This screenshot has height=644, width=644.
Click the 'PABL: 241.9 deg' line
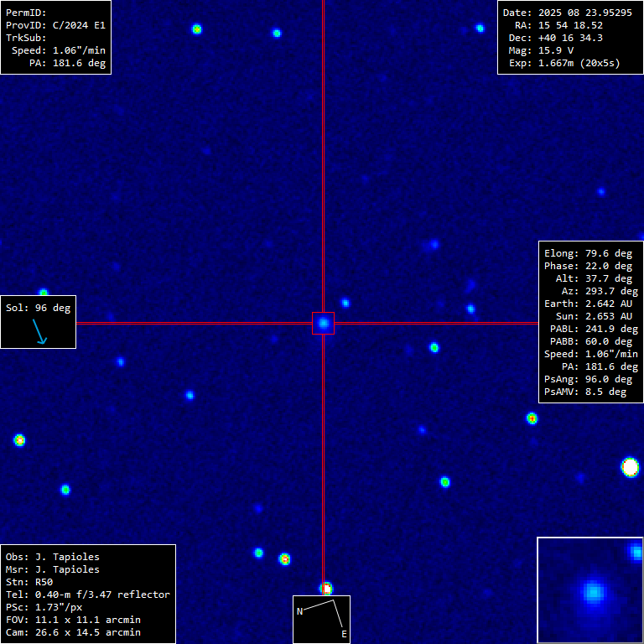[x=594, y=330]
